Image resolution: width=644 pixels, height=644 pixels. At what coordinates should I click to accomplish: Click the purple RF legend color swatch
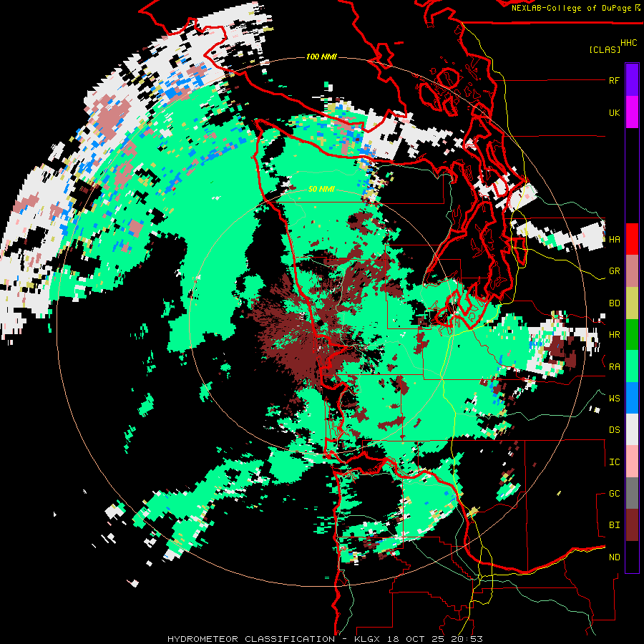coord(632,80)
